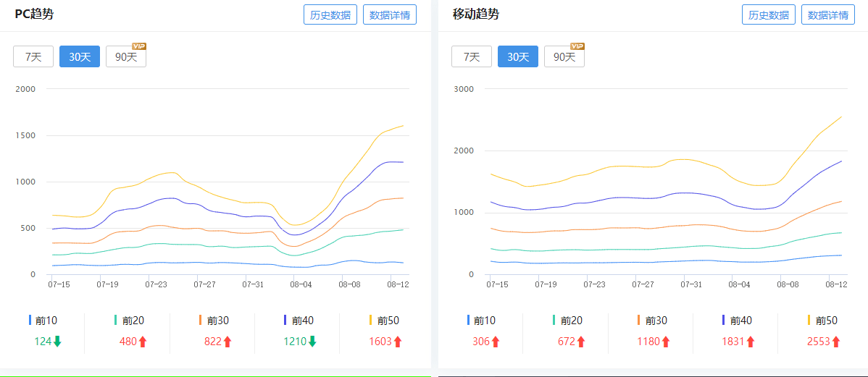Open 数据详情 for PC趋势
Image resolution: width=868 pixels, height=377 pixels.
(x=390, y=14)
